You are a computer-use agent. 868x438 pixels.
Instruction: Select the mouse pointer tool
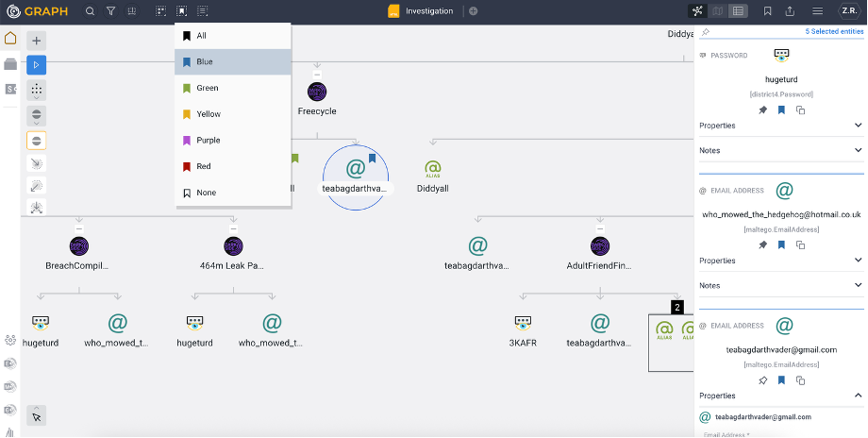37,416
